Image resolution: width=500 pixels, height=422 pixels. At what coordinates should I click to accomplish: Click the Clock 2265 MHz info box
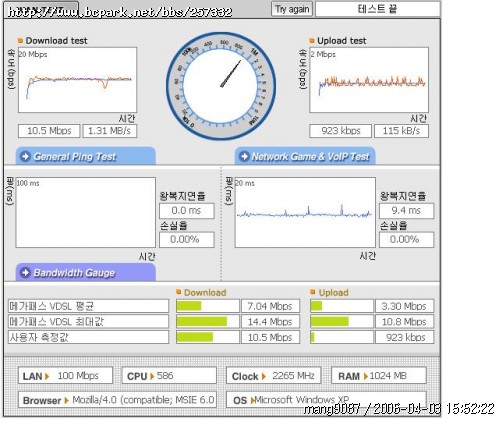(x=274, y=376)
